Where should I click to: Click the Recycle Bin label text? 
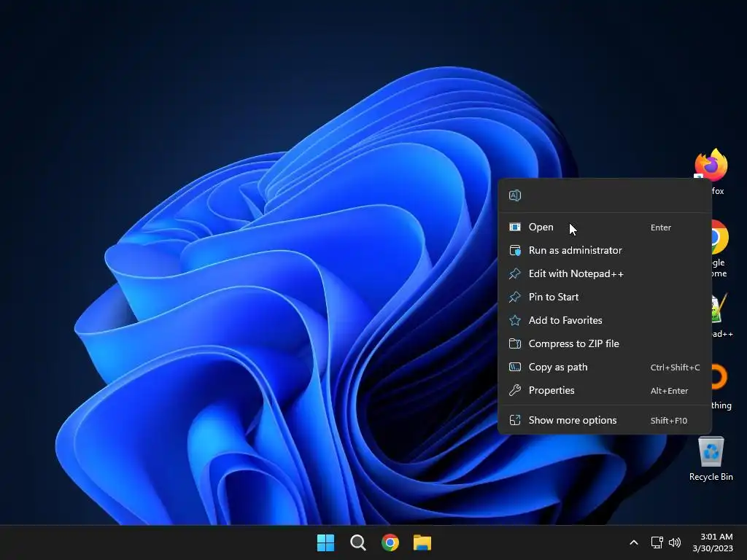tap(711, 477)
